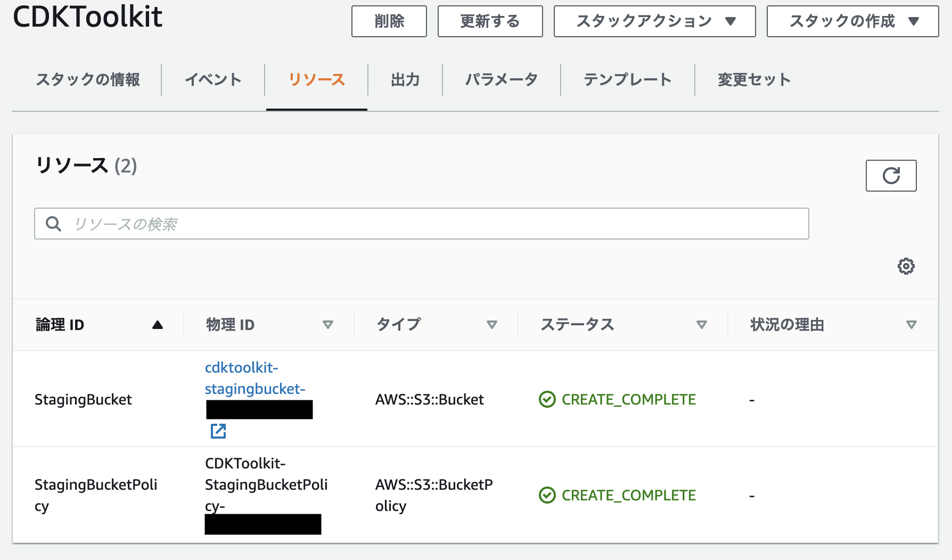Click the external link icon next to cdktoolkit-stagingbucket

point(218,431)
